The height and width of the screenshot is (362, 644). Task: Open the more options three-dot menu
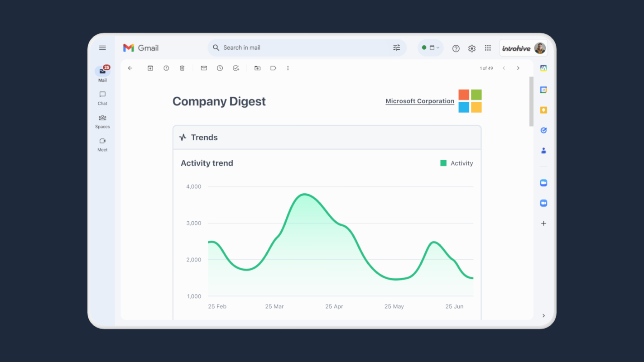tap(288, 68)
